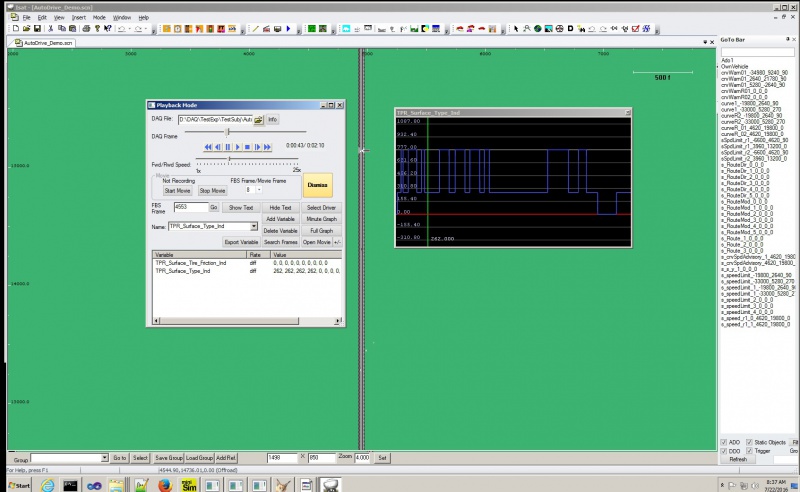Click the New file toolbar icon
This screenshot has height=492, width=800.
[16, 29]
